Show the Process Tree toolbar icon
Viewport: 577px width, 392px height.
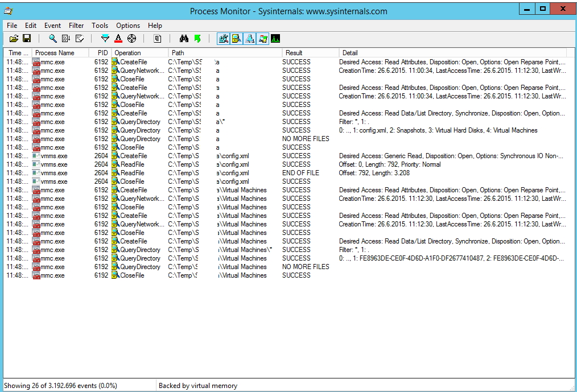[158, 39]
